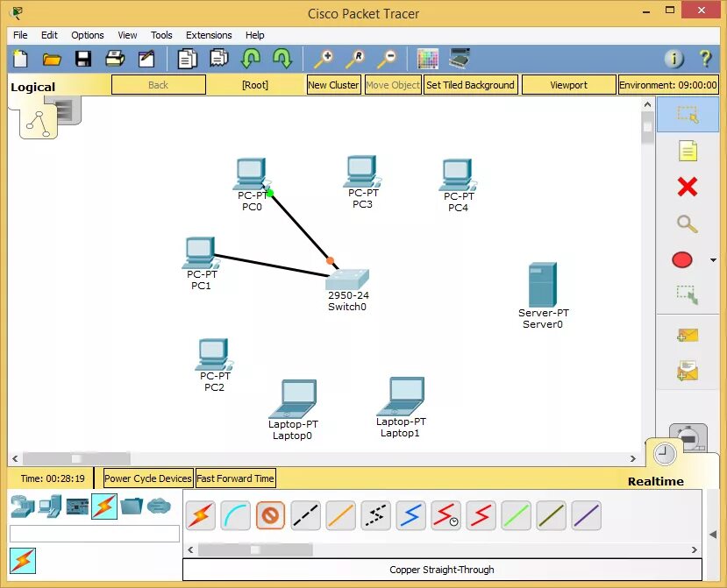Select the Resize Shape tool
This screenshot has height=588, width=727.
(x=688, y=294)
